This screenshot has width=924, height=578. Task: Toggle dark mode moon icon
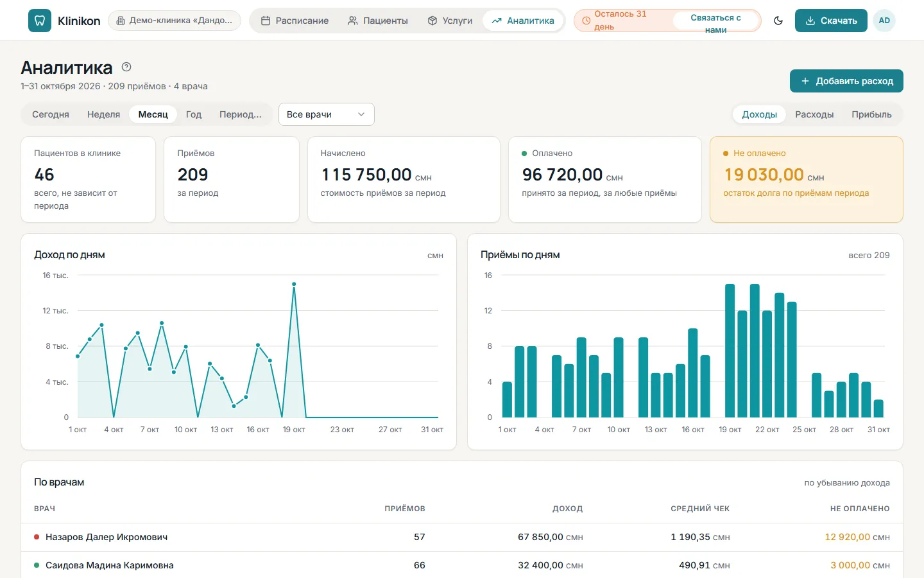pos(778,21)
